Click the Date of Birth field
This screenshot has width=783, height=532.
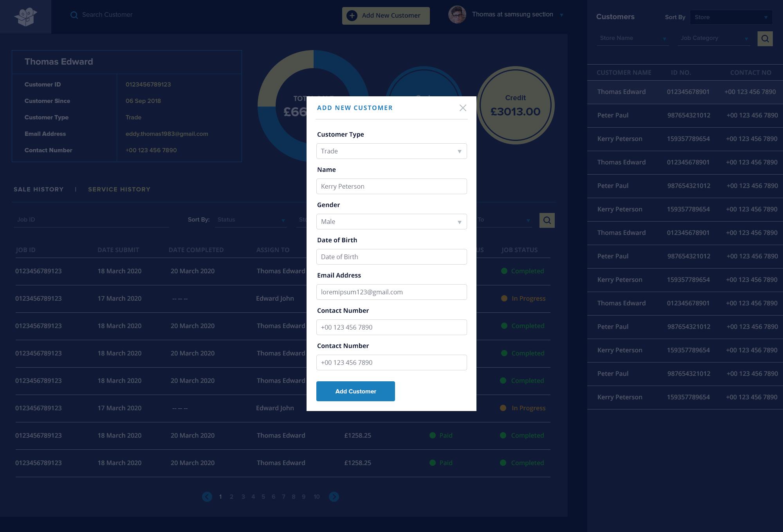[391, 257]
